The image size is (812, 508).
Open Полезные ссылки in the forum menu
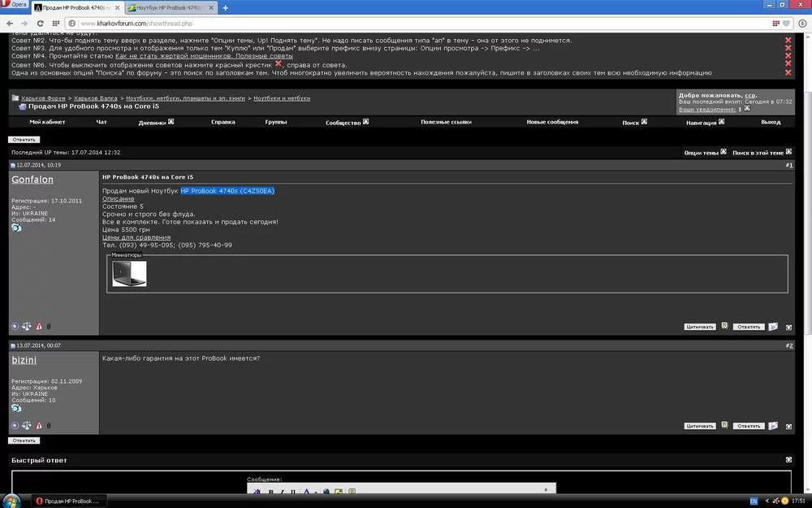446,123
